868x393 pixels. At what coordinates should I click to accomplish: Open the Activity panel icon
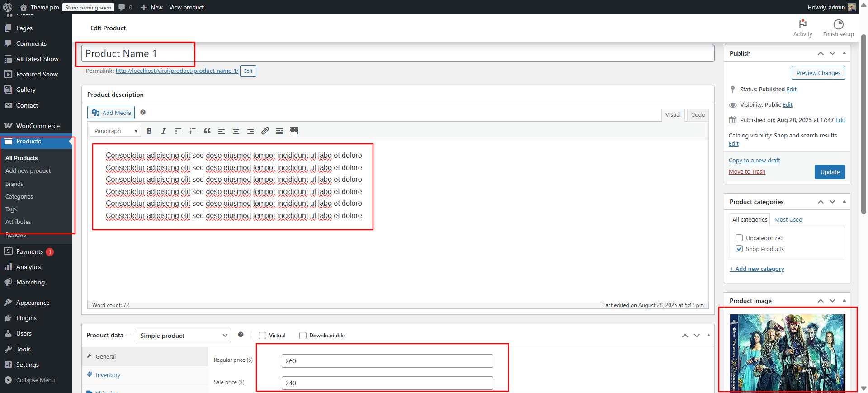[x=802, y=28]
